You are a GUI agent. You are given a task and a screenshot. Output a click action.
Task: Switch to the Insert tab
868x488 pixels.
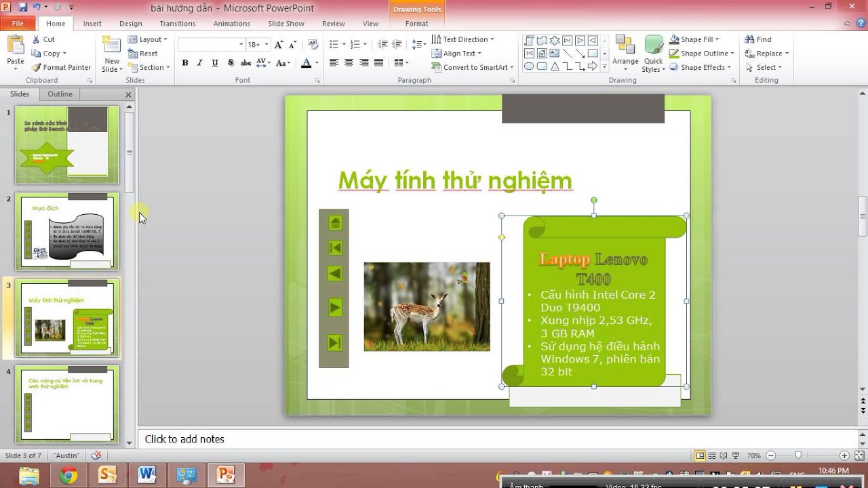92,24
